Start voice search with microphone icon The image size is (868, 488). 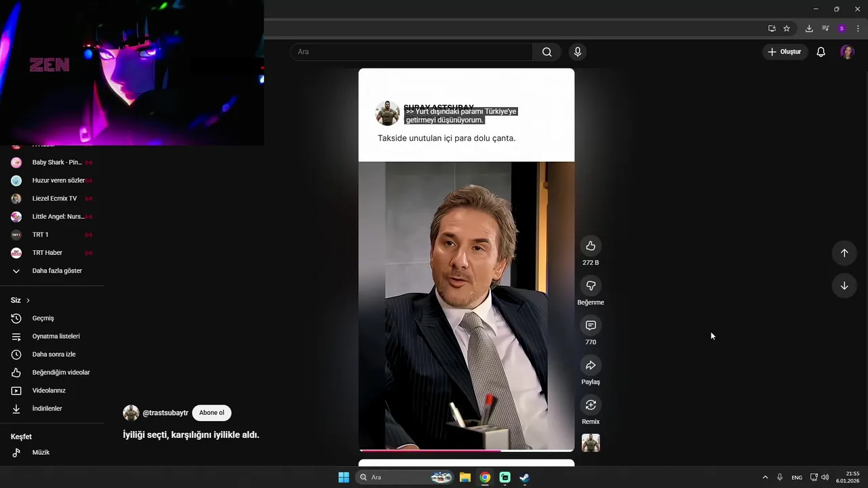coord(578,52)
